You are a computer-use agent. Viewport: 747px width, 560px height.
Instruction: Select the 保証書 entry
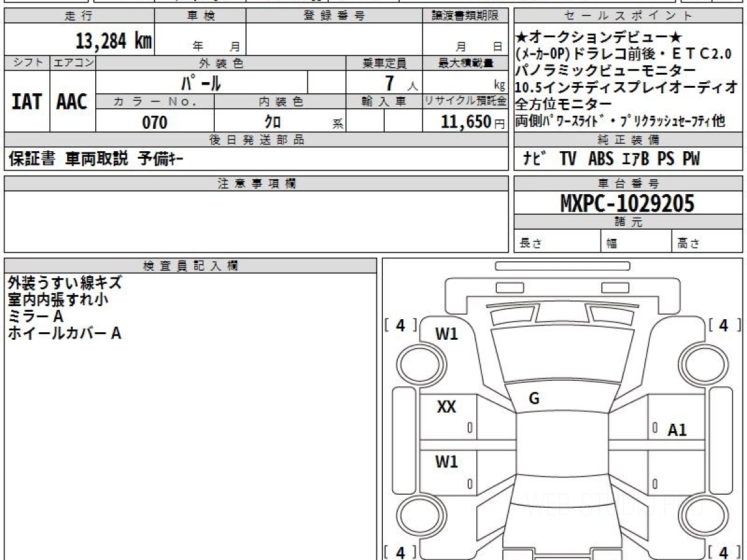[x=32, y=159]
